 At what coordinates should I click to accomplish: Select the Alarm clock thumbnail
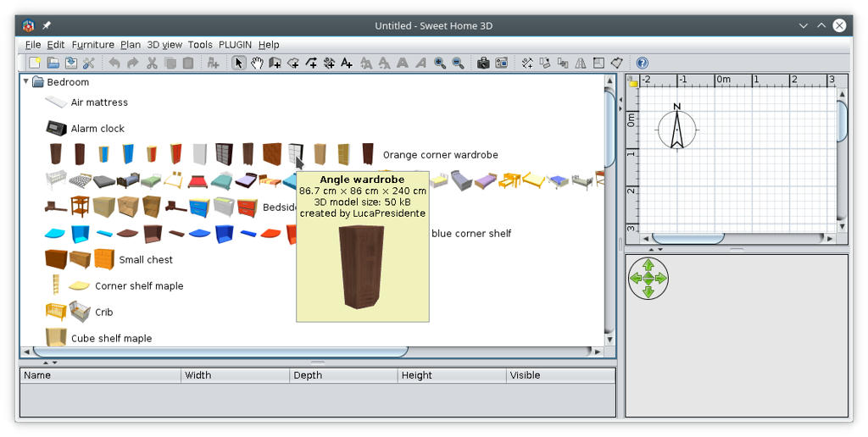coord(56,129)
